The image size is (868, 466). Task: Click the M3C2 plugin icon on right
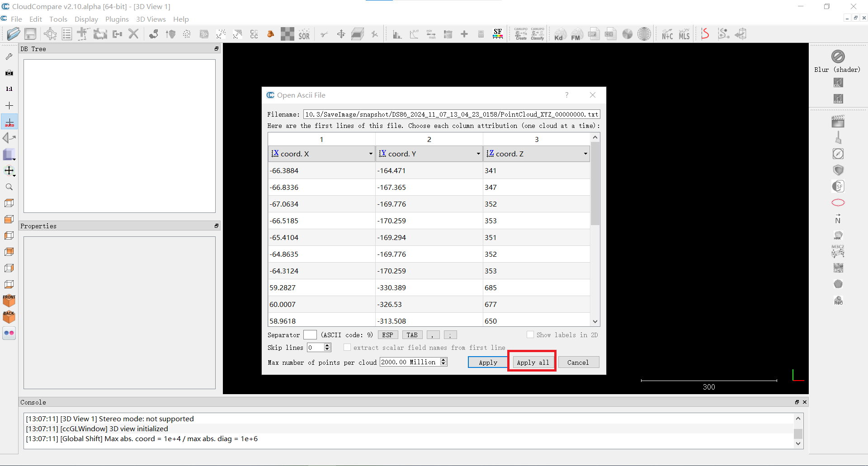pyautogui.click(x=838, y=251)
